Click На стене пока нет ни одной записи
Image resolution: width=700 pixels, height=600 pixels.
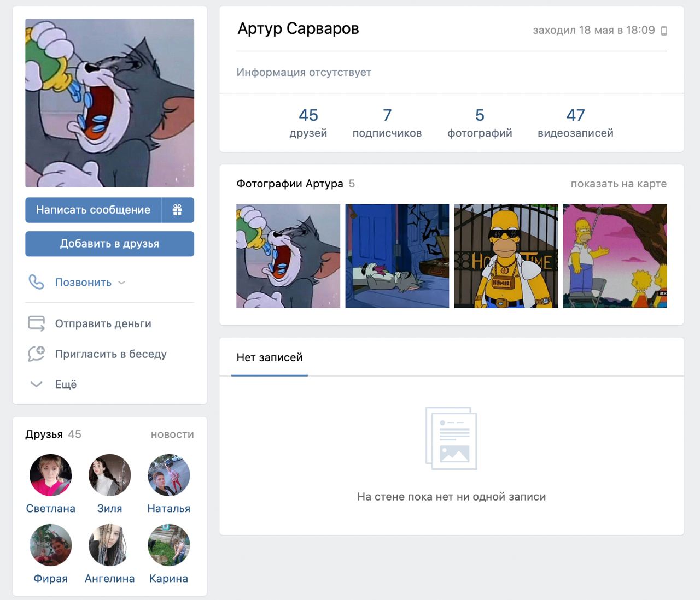[x=451, y=497]
